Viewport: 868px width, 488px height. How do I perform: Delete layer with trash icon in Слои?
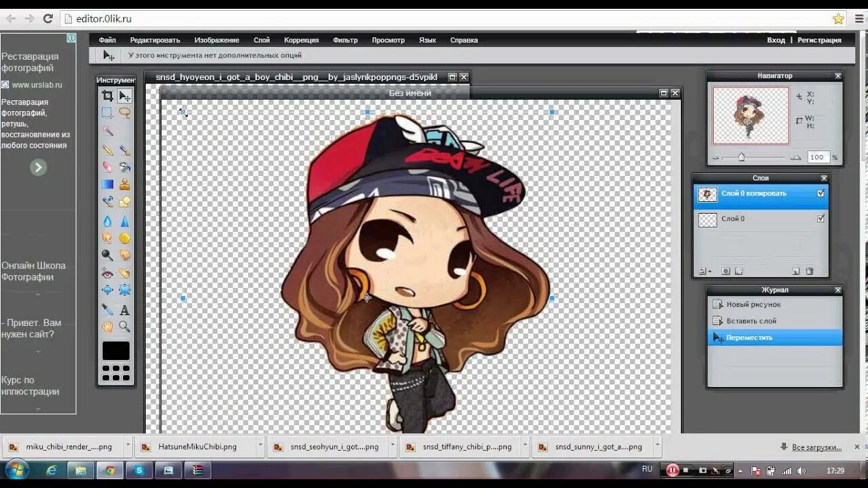(x=809, y=271)
